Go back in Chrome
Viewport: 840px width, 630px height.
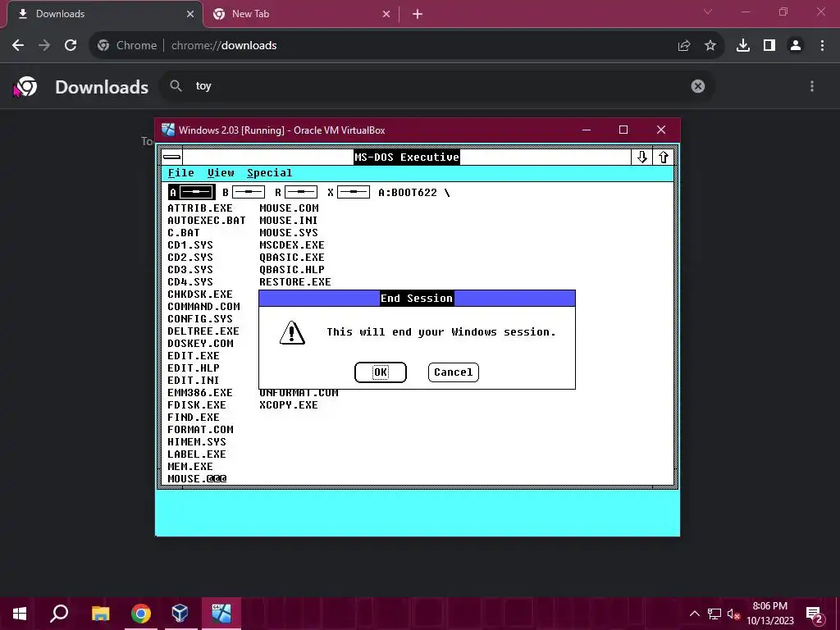[18, 46]
